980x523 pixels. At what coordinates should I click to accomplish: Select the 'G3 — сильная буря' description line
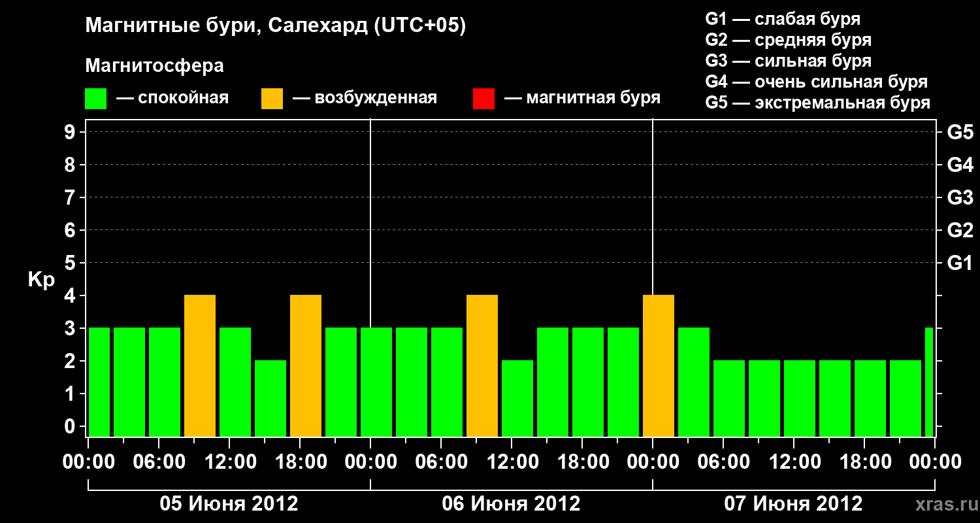789,61
